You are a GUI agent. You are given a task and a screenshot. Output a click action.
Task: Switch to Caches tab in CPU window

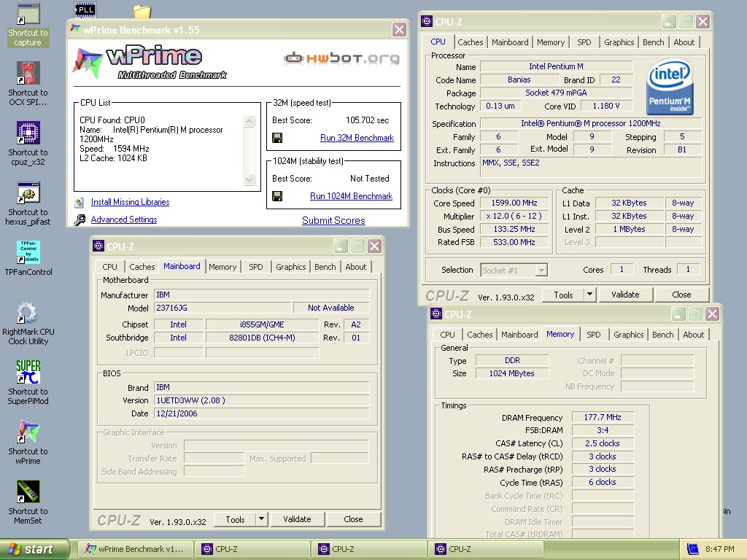pos(471,42)
